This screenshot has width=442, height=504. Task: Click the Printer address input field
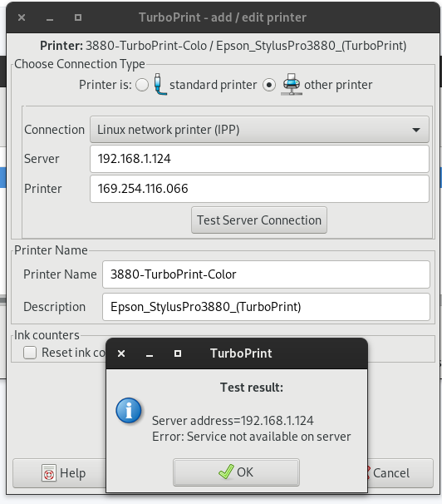tap(259, 189)
